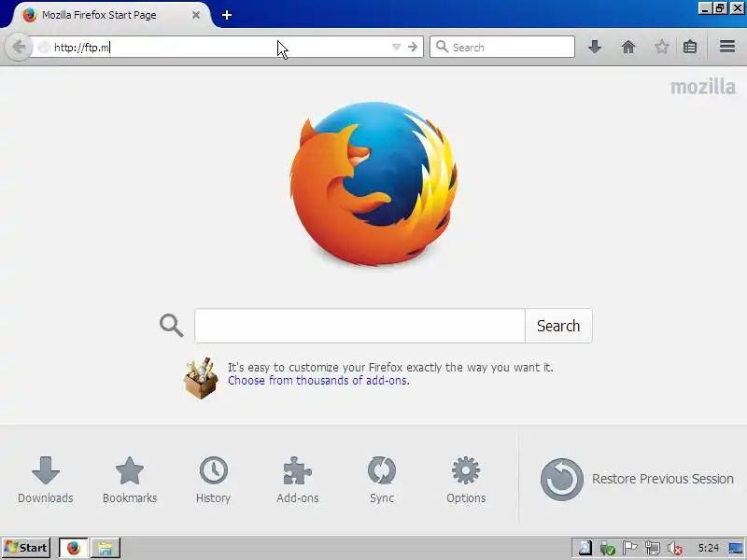Click the add-ons box icon beside customize text
This screenshot has height=560, width=747.
[201, 378]
